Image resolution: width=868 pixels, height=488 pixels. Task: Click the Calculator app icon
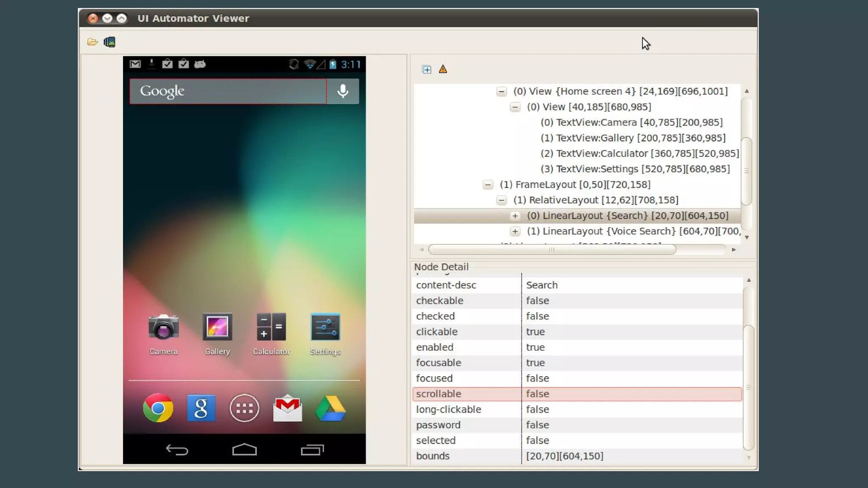pyautogui.click(x=271, y=327)
